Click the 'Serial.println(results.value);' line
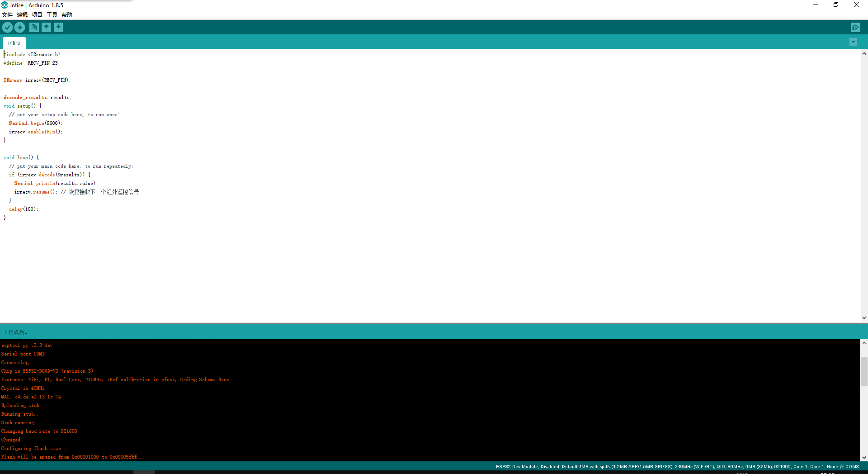The width and height of the screenshot is (868, 474). pos(56,184)
